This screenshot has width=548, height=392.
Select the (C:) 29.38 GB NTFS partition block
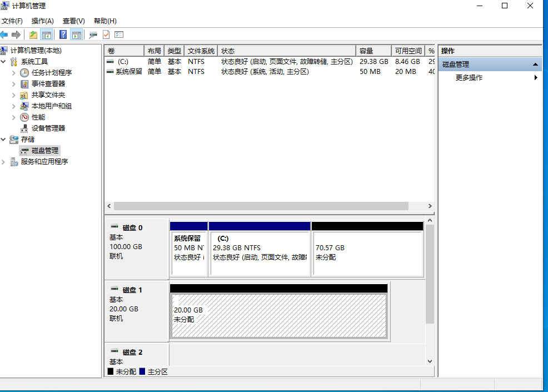(259, 253)
